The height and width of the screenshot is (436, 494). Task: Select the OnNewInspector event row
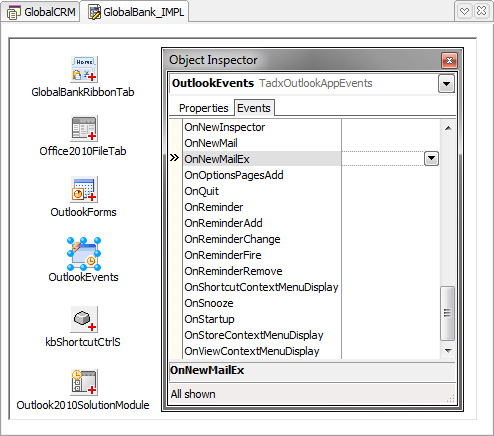[x=262, y=127]
